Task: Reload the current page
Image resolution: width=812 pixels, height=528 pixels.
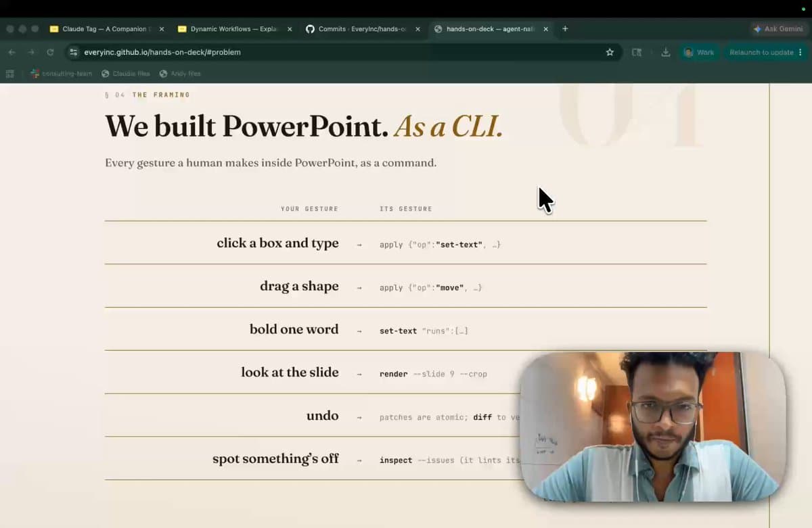Action: pos(50,52)
